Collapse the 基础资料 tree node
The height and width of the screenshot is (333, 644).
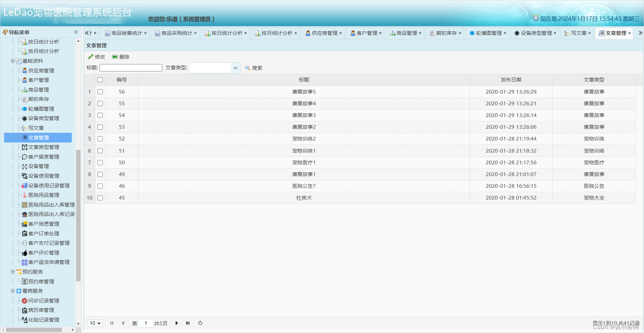13,61
